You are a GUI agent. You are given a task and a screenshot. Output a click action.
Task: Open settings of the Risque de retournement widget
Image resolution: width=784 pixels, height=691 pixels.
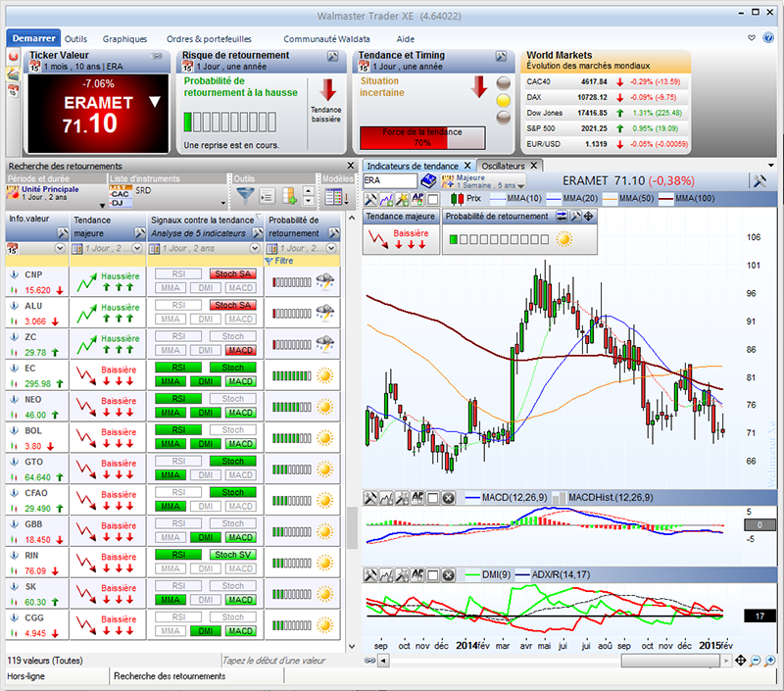332,56
